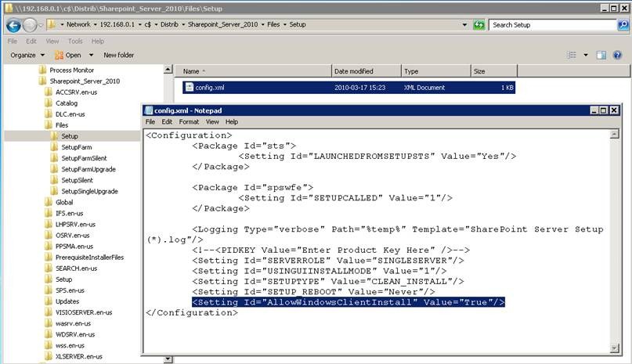The width and height of the screenshot is (632, 364).
Task: Open the Explorer View menu
Action: (52, 41)
